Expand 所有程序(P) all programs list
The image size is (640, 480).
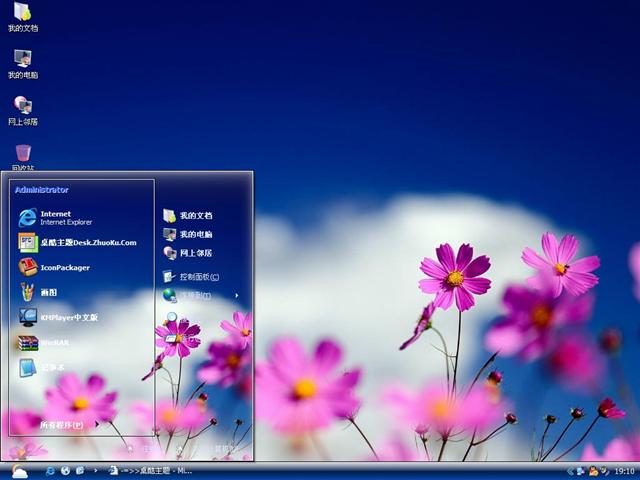point(69,425)
